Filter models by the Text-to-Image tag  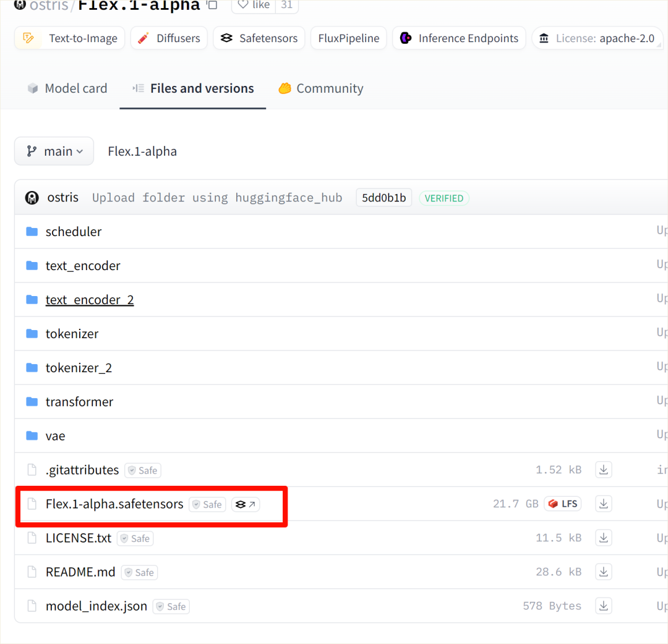coord(69,38)
